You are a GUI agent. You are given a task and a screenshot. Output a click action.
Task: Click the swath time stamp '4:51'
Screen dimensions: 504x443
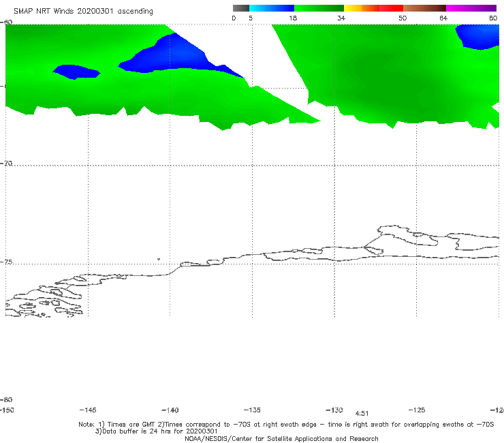362,414
